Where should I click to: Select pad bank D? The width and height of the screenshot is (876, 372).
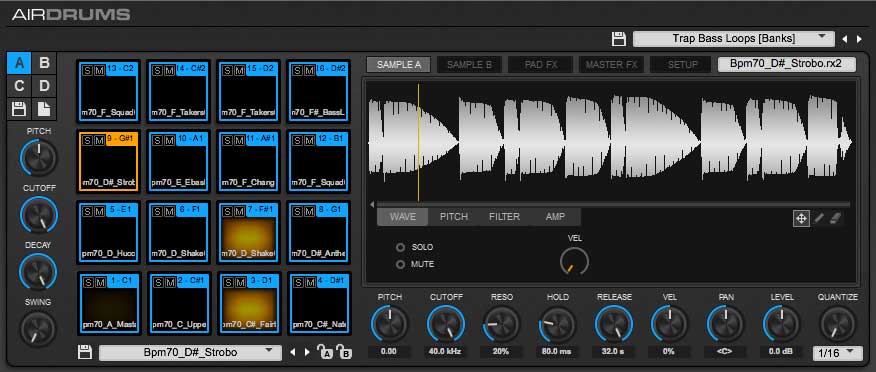[44, 87]
